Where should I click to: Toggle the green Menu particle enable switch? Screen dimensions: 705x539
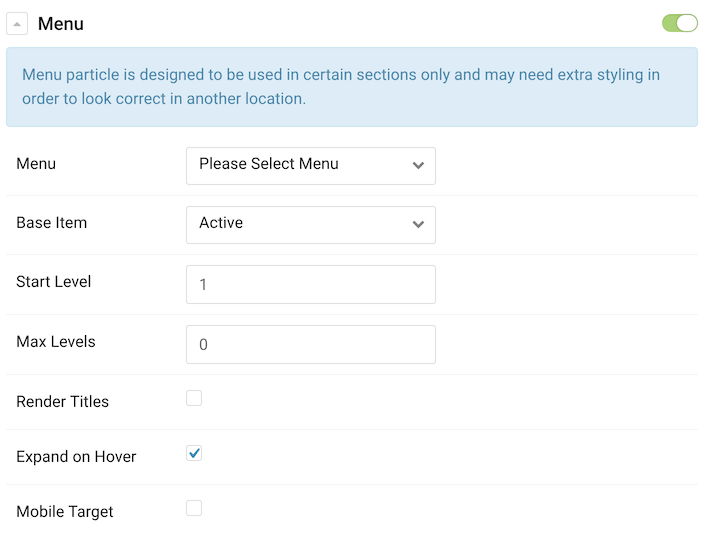tap(679, 23)
